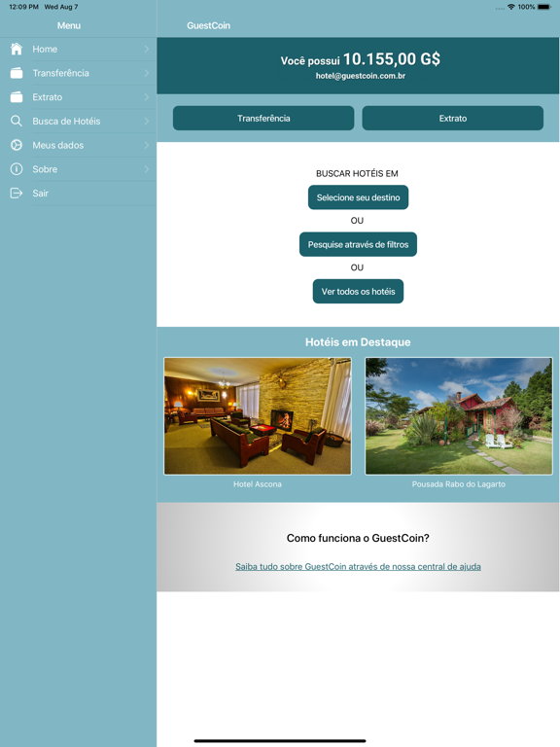The image size is (560, 747).
Task: Click the Sair logout icon
Action: point(17,193)
